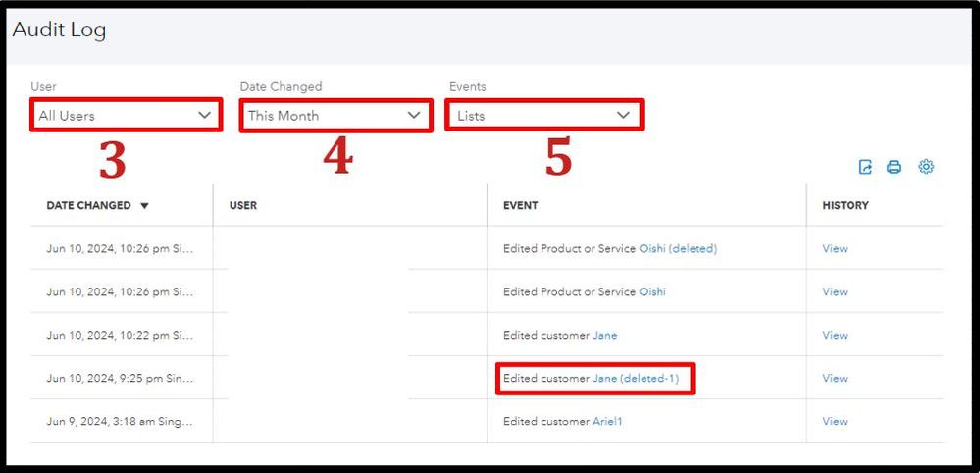
Task: Expand the This Month date filter
Action: click(334, 116)
